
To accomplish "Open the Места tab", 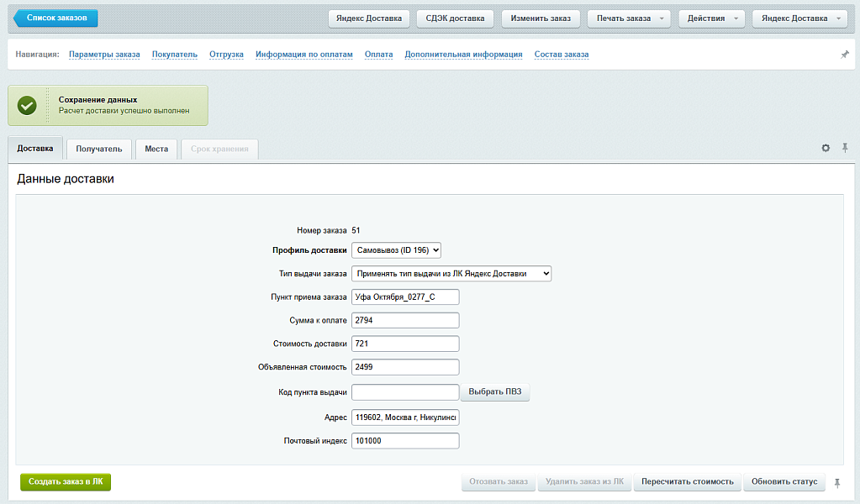I will [x=156, y=150].
